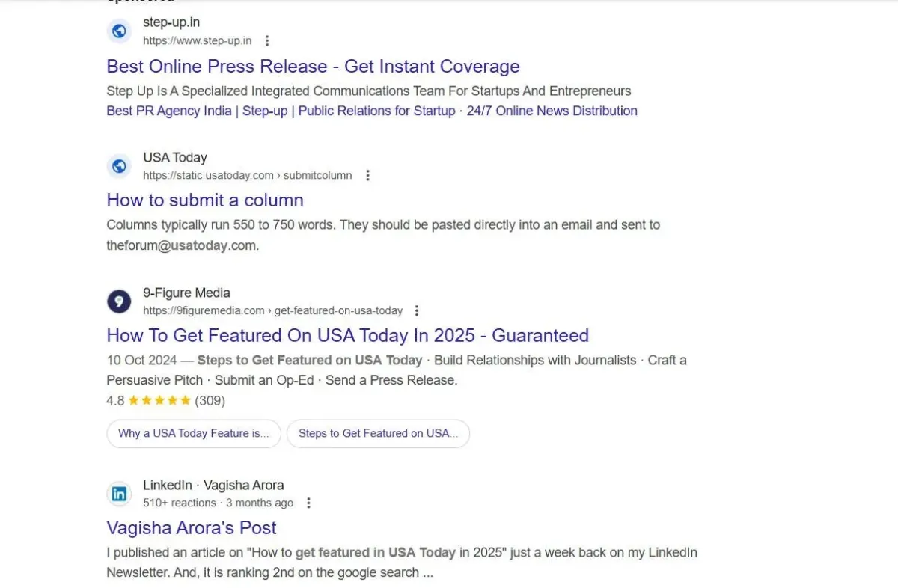Click the step-up.in globe favicon
Image resolution: width=898 pixels, height=588 pixels.
point(119,31)
